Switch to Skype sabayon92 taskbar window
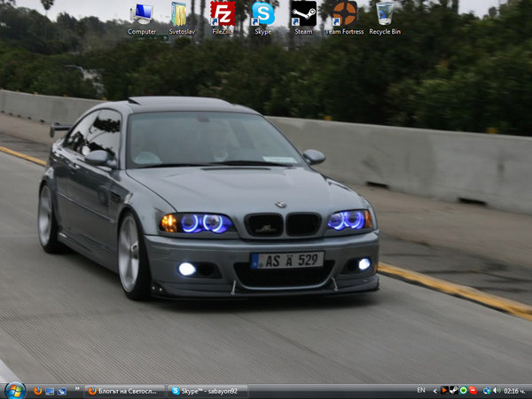Screen dimensions: 532x399 (207, 391)
